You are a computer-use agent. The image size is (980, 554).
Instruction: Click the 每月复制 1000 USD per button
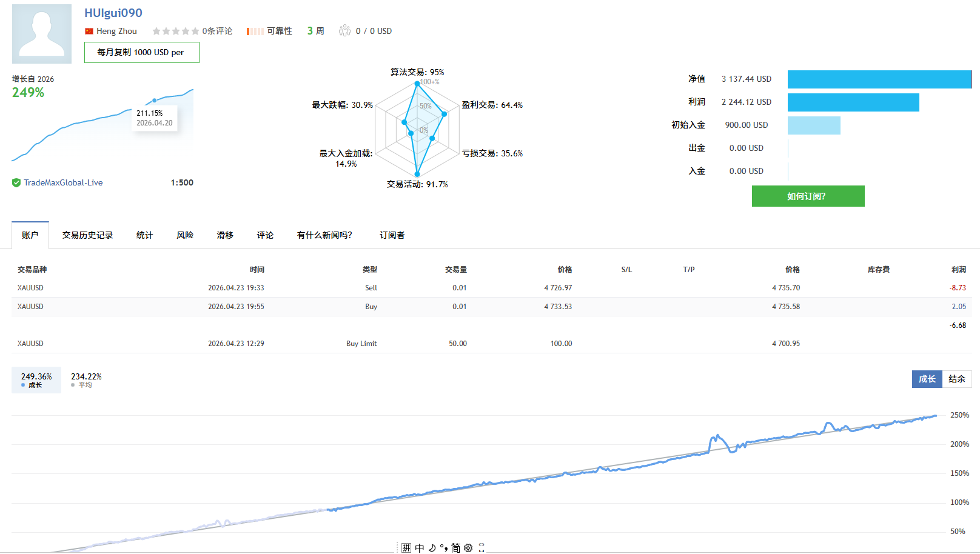tap(141, 53)
